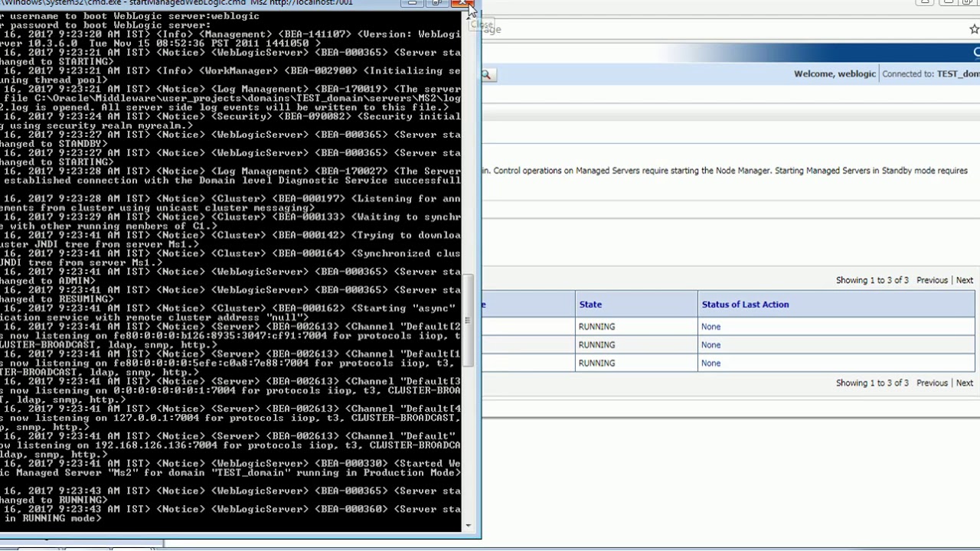Click Next link below the servers table

coord(964,383)
